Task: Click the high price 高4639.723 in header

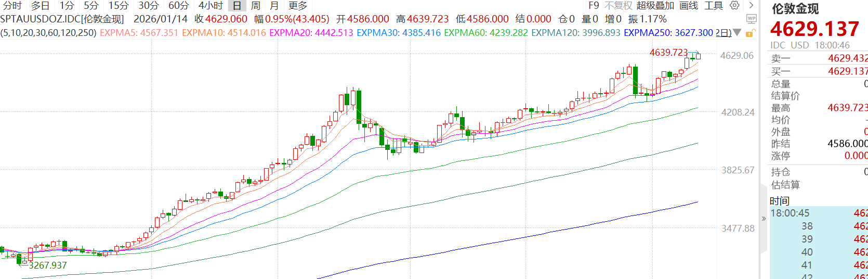Action: [422, 19]
